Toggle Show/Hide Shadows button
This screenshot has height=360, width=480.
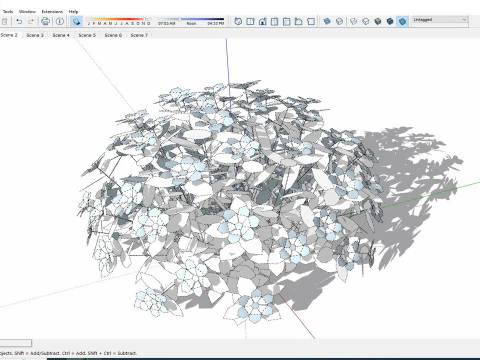(76, 21)
